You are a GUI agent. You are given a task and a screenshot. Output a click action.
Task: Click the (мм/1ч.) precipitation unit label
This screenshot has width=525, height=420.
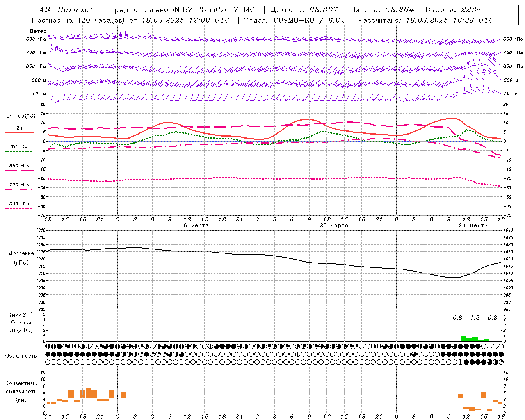coord(21,330)
